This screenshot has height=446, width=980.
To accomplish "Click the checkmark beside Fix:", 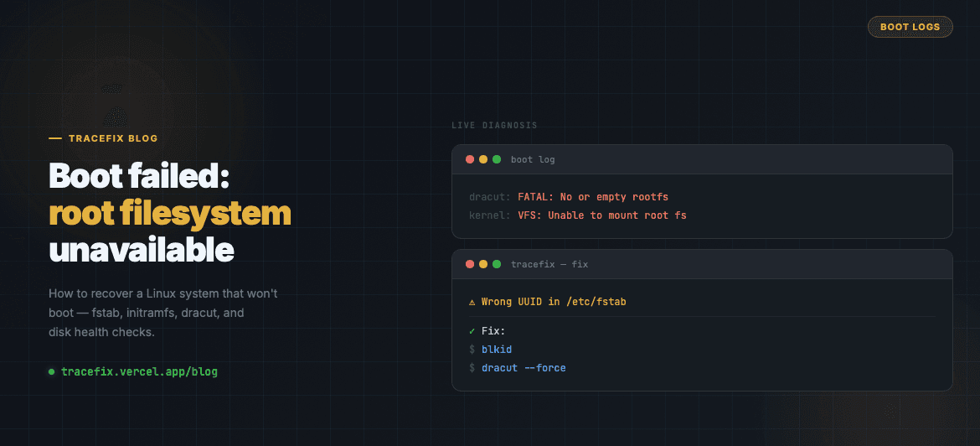I will [472, 331].
